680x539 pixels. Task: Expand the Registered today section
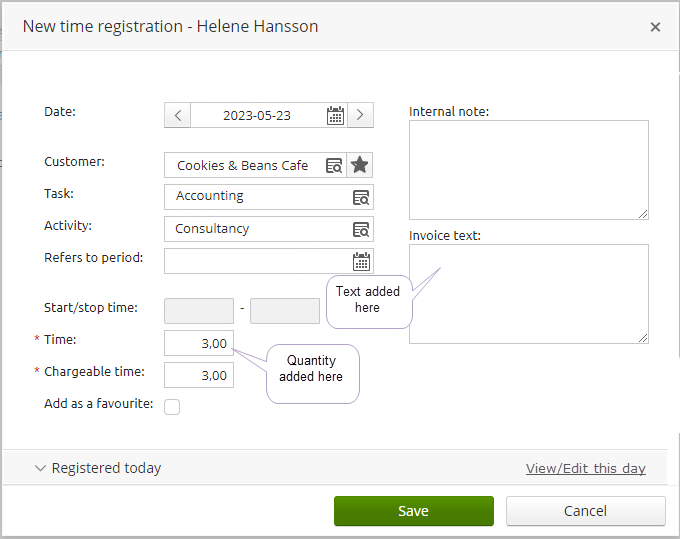[98, 468]
